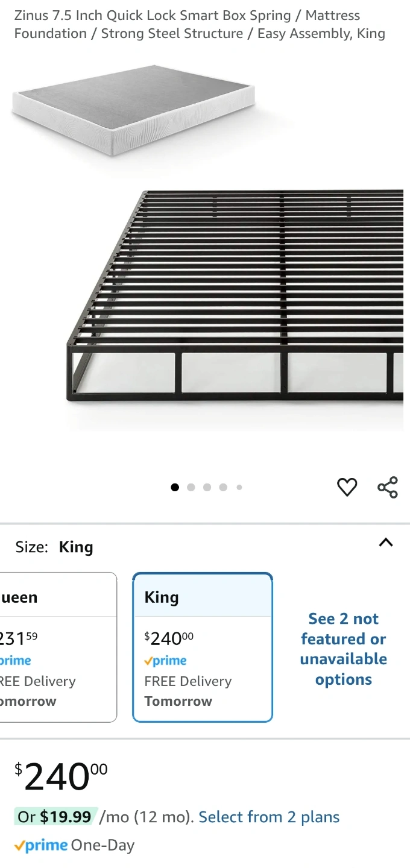Go to third image carousel dot

coord(207,488)
